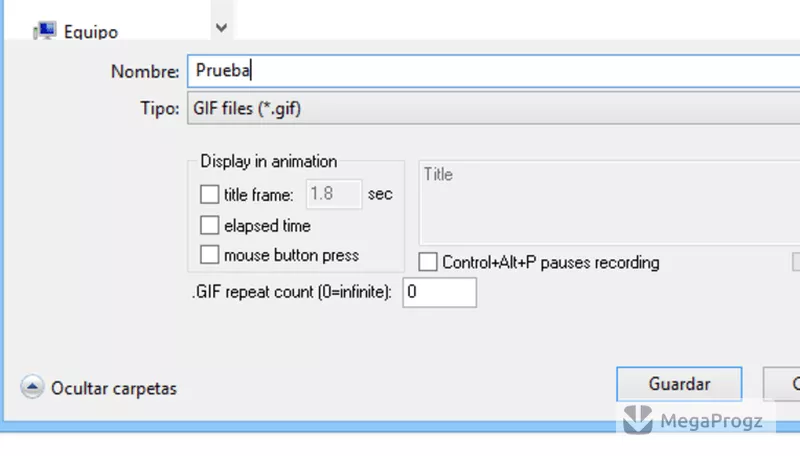The height and width of the screenshot is (456, 800).
Task: Click the partially visible cancel button
Action: point(782,384)
